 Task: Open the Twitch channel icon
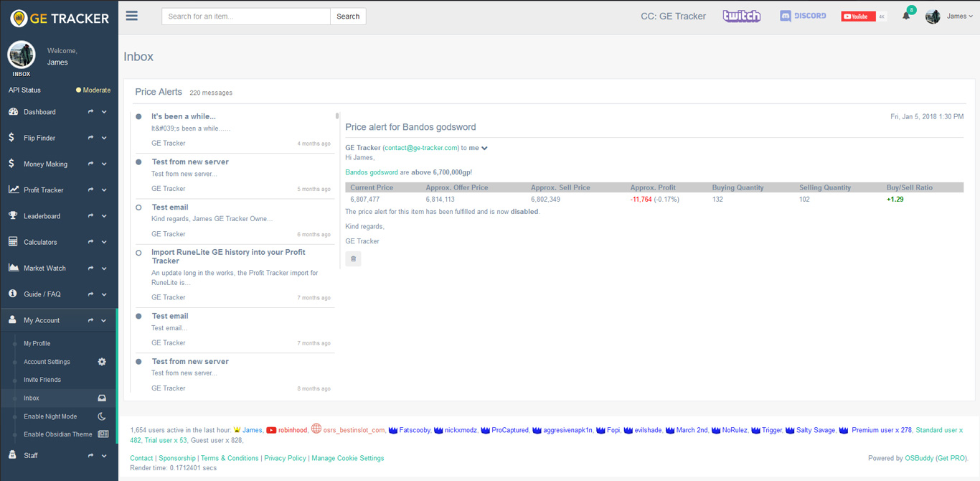(741, 16)
